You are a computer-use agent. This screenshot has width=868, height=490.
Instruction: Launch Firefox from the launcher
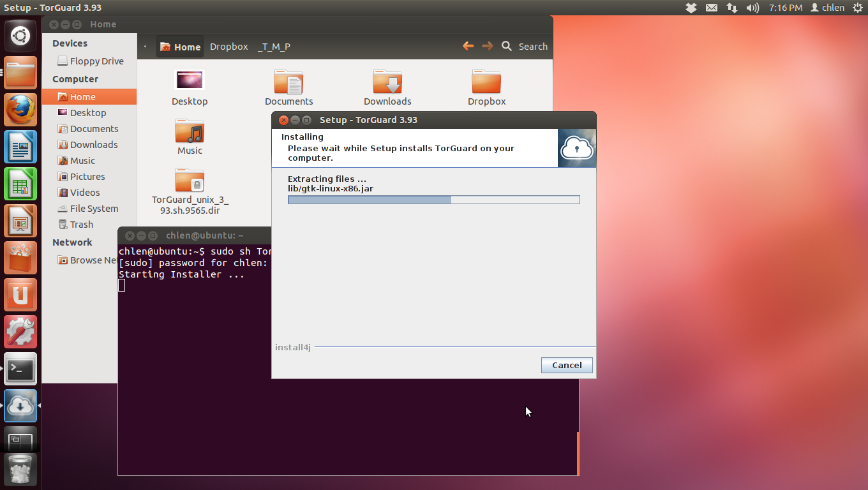pos(20,110)
